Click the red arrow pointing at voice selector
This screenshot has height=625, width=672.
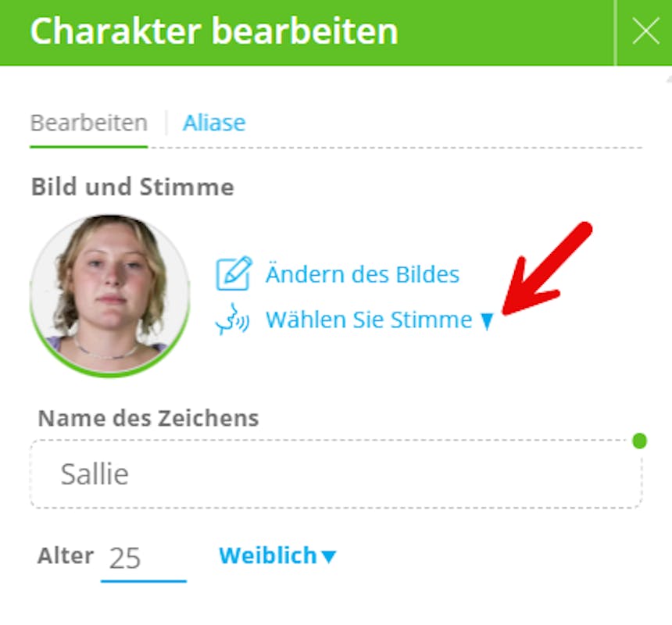547,270
